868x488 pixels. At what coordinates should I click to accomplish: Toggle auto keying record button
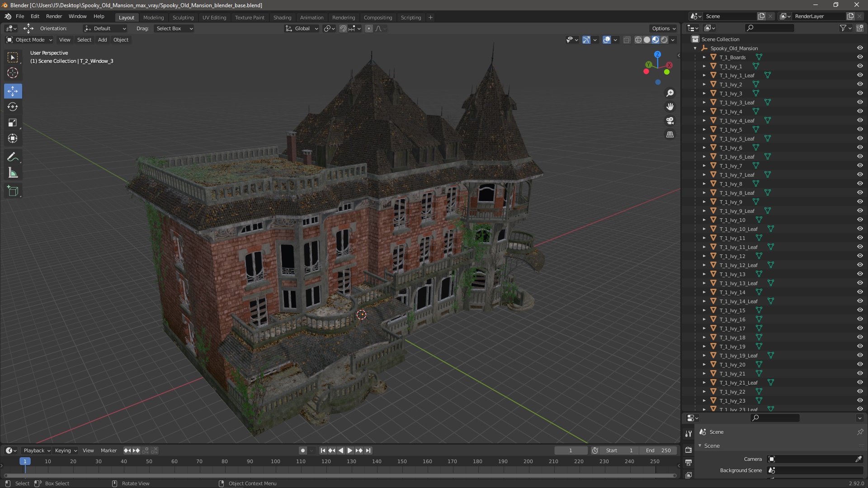coord(303,450)
